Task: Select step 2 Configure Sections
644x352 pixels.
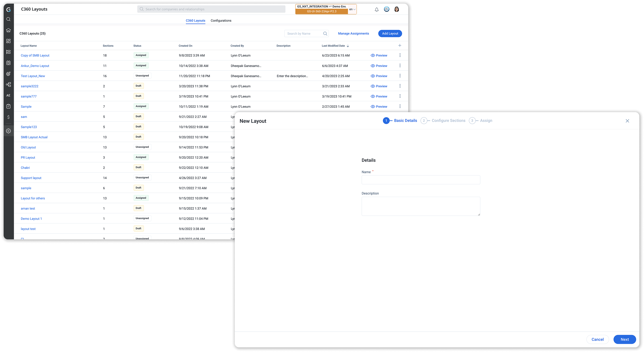Action: click(x=443, y=121)
